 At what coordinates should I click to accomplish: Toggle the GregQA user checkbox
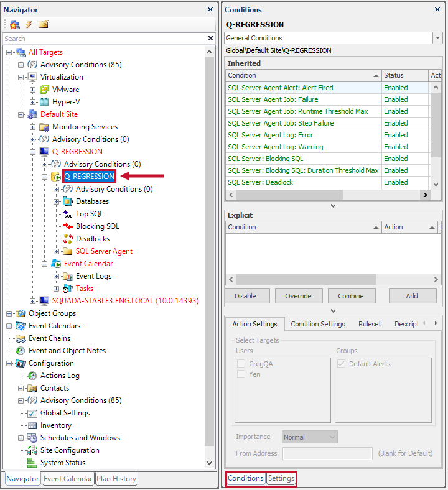pos(241,364)
